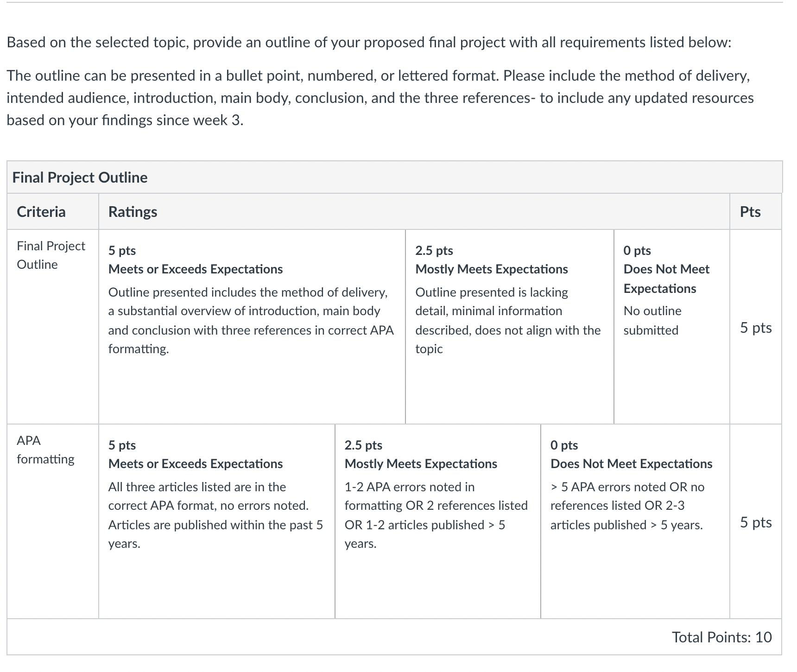The width and height of the screenshot is (797, 672).
Task: Click '1-2 APA errors noted' description
Action: pyautogui.click(x=436, y=515)
